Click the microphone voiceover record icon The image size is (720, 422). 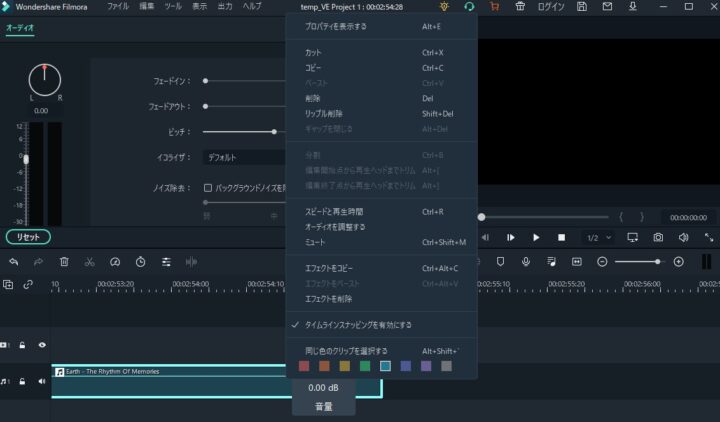(526, 261)
